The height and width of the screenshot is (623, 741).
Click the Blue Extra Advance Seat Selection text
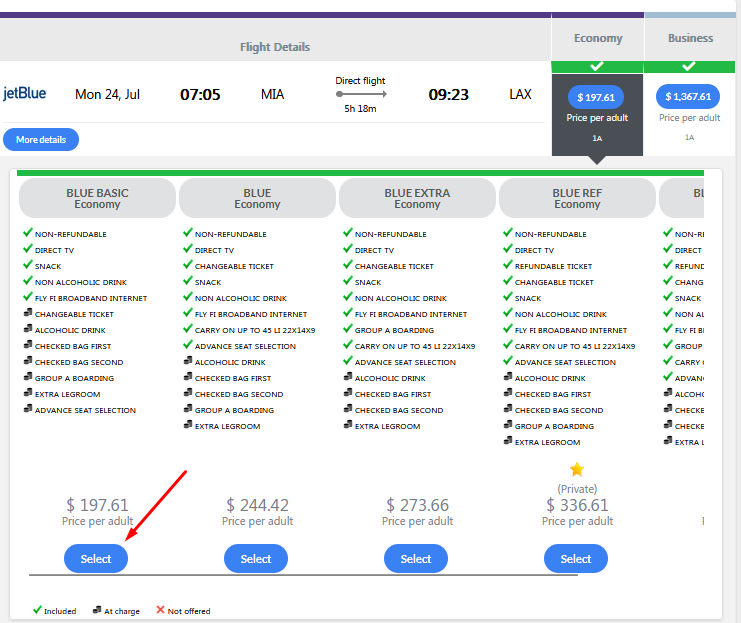pyautogui.click(x=405, y=363)
